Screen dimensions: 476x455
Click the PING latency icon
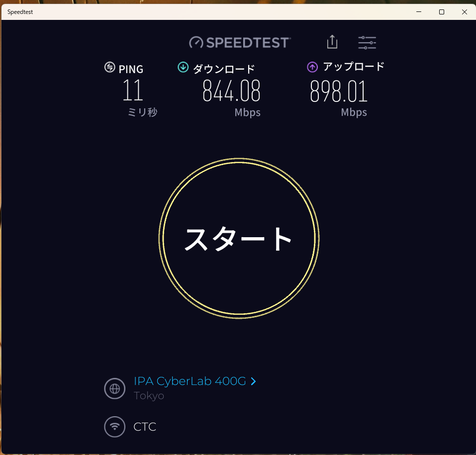tap(109, 67)
